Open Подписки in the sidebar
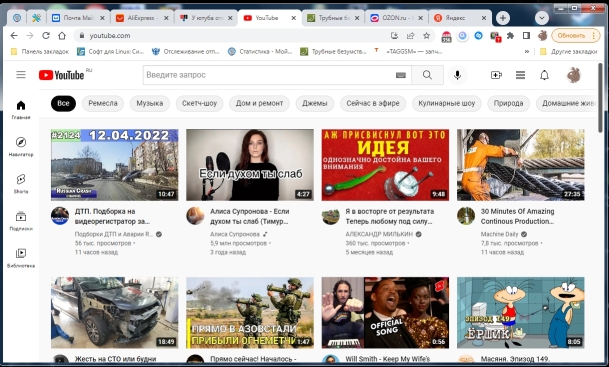Viewport: 609px width, 367px height. pos(21,221)
